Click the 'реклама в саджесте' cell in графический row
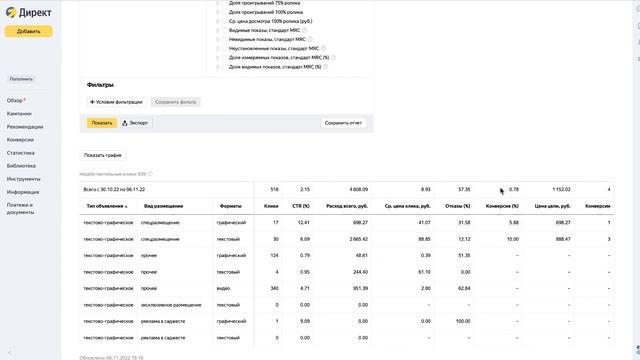This screenshot has height=360, width=640. (163, 322)
